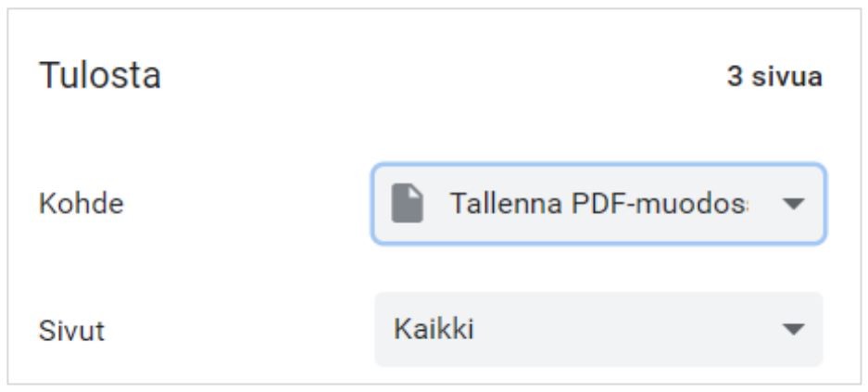868x392 pixels.
Task: Click the document icon in the Kohde field
Action: pyautogui.click(x=407, y=203)
